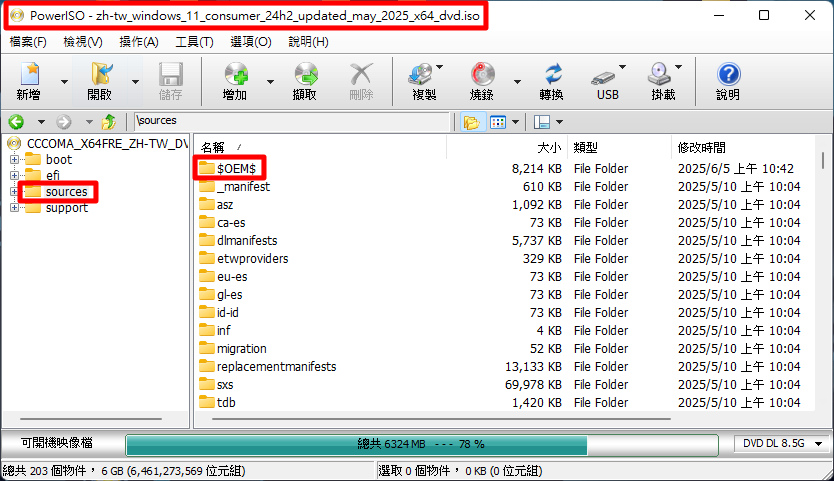Viewport: 834px width, 481px height.
Task: Sort by the 名稱 column header
Action: tap(320, 147)
